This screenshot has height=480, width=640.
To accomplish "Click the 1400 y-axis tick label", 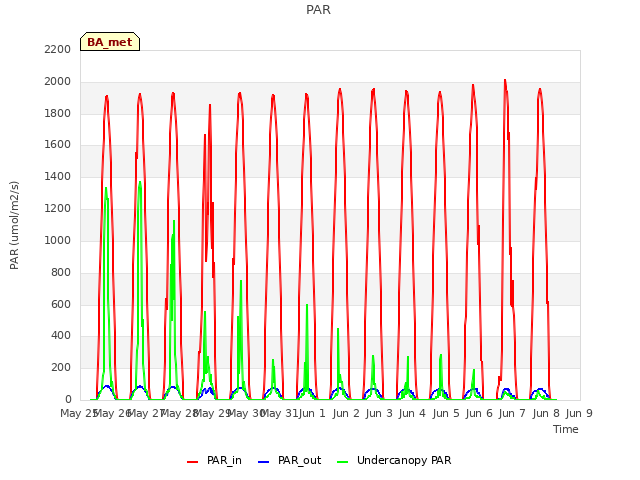I will pyautogui.click(x=58, y=176).
